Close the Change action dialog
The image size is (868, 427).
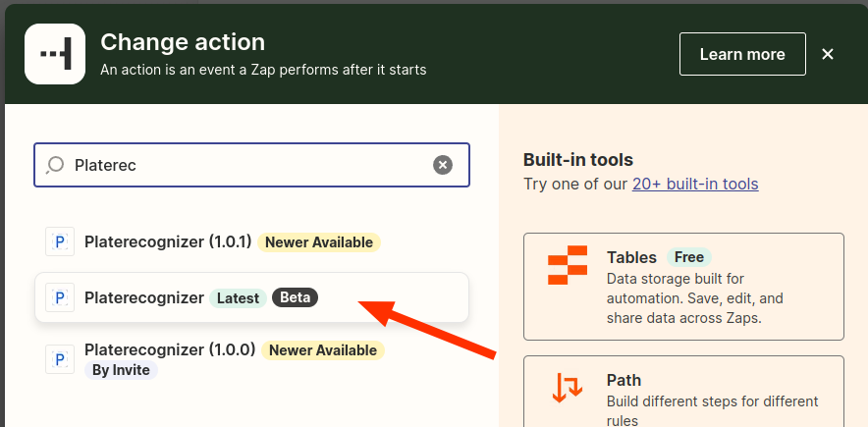pos(828,54)
